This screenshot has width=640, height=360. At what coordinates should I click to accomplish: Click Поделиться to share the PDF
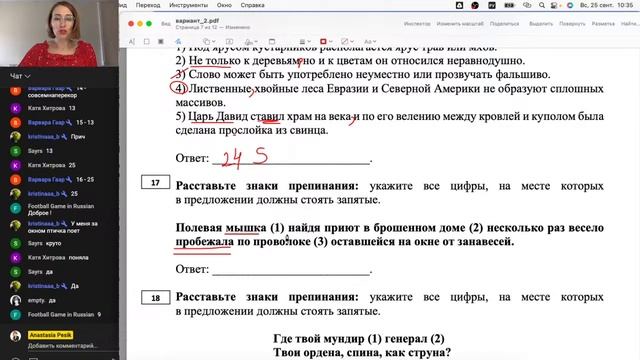504,24
